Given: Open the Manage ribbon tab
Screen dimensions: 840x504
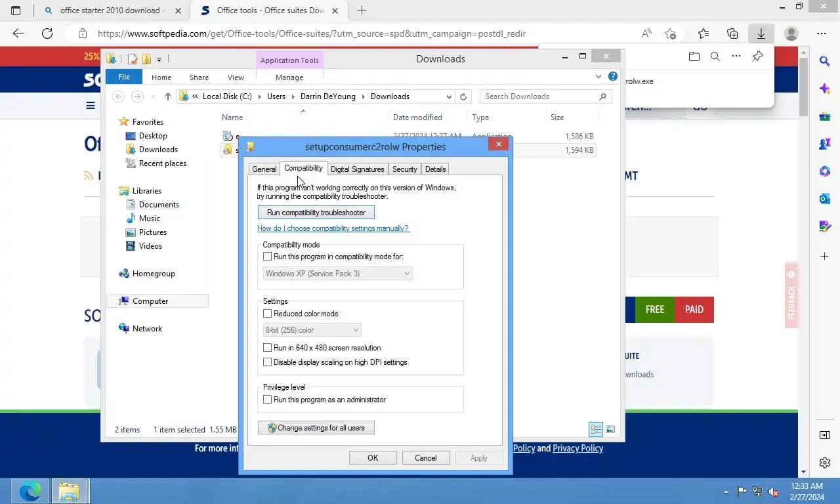Looking at the screenshot, I should tap(289, 77).
